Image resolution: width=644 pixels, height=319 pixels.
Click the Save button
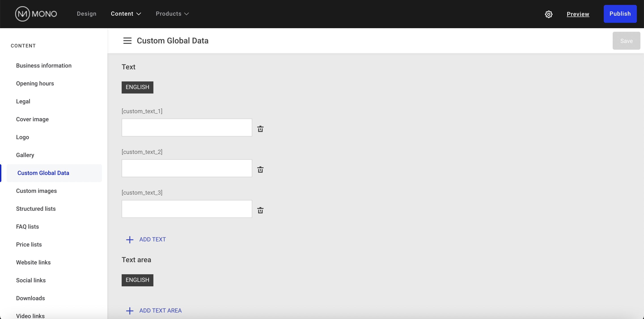pos(626,41)
